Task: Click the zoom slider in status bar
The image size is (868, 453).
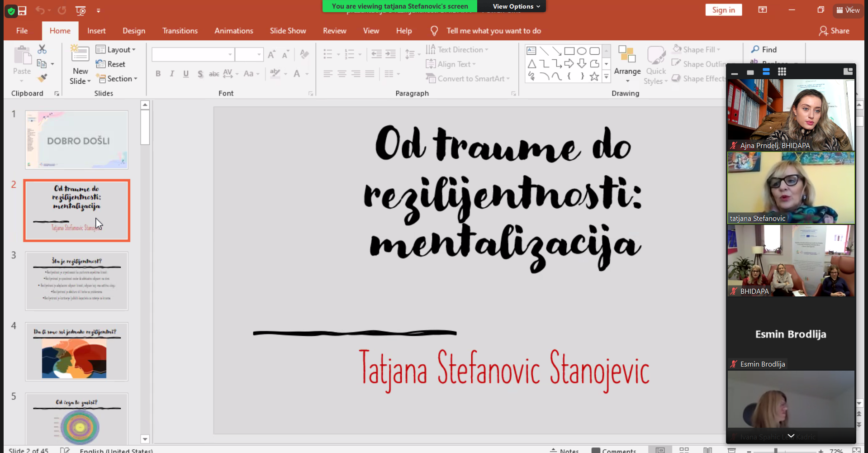Action: point(776,450)
